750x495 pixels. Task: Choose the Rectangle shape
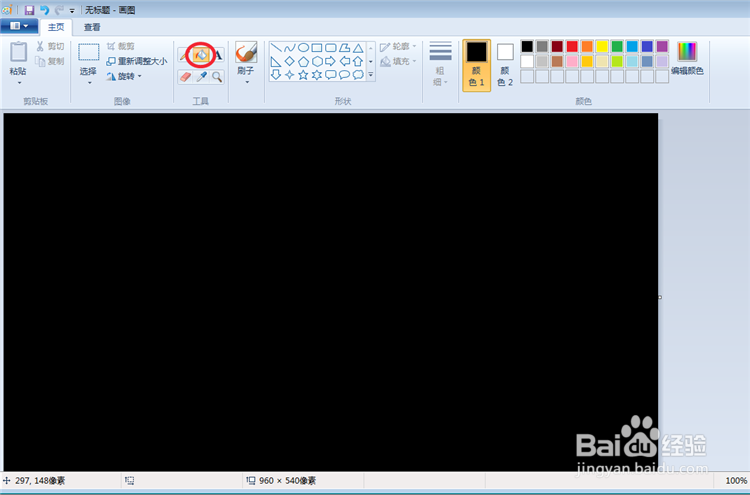(317, 48)
